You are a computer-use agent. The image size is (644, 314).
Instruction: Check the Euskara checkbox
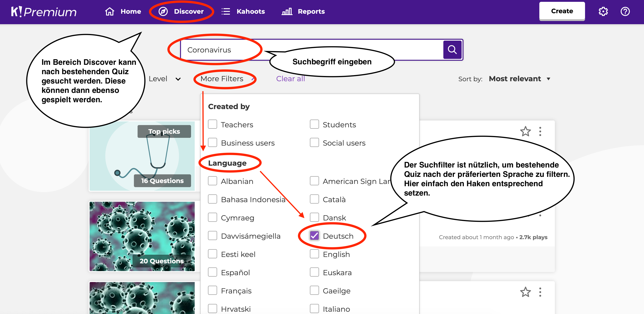tap(314, 272)
